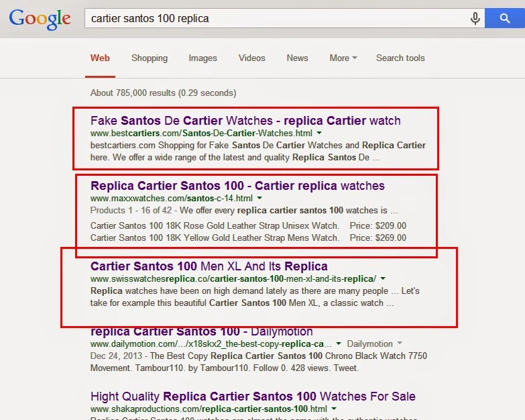Switch to the Shopping tab
Image resolution: width=525 pixels, height=420 pixels.
(150, 58)
